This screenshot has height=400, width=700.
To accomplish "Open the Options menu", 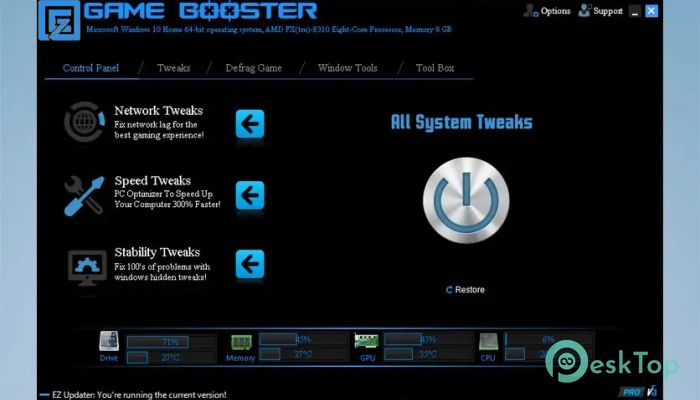I will (547, 11).
